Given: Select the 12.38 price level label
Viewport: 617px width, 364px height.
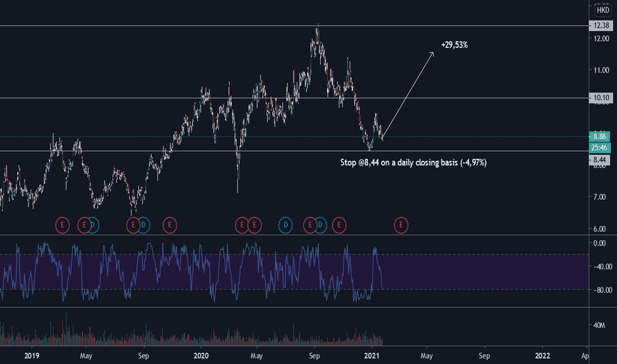Looking at the screenshot, I should pyautogui.click(x=601, y=26).
